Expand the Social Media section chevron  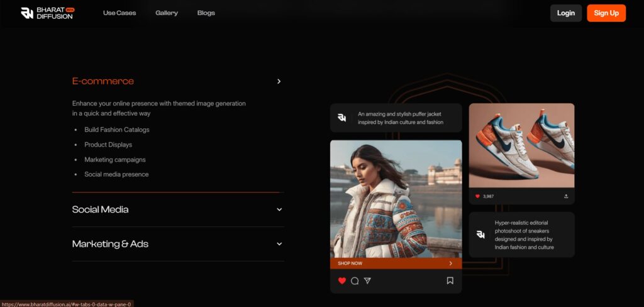pyautogui.click(x=279, y=209)
